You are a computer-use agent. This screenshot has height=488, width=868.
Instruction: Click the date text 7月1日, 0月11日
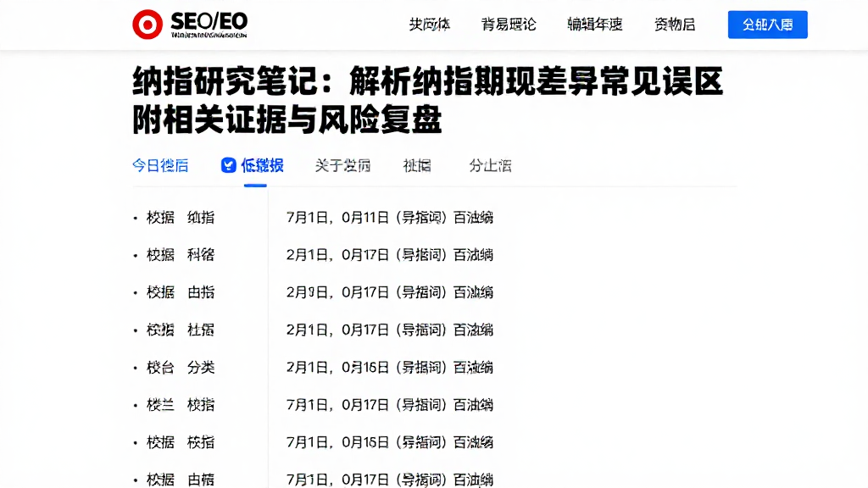coord(337,218)
